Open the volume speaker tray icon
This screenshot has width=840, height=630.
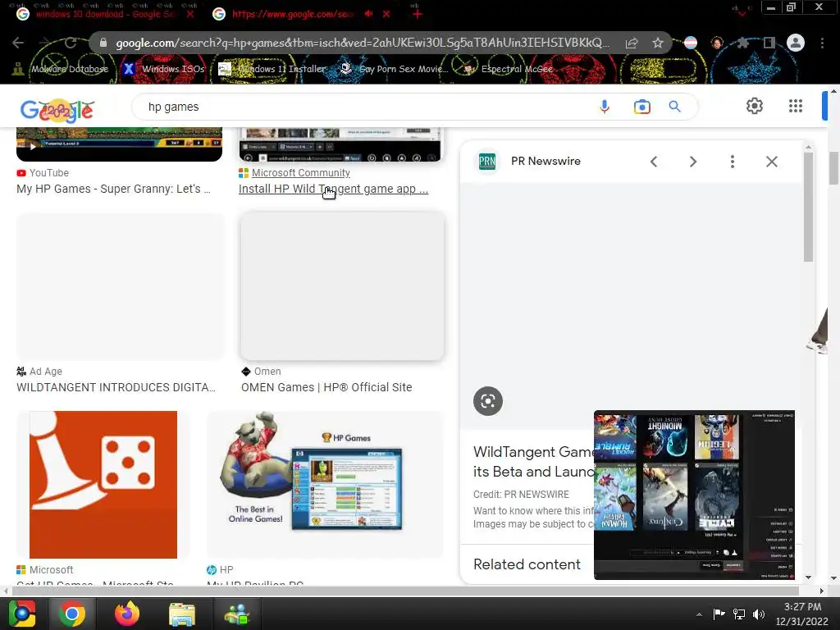pos(759,614)
